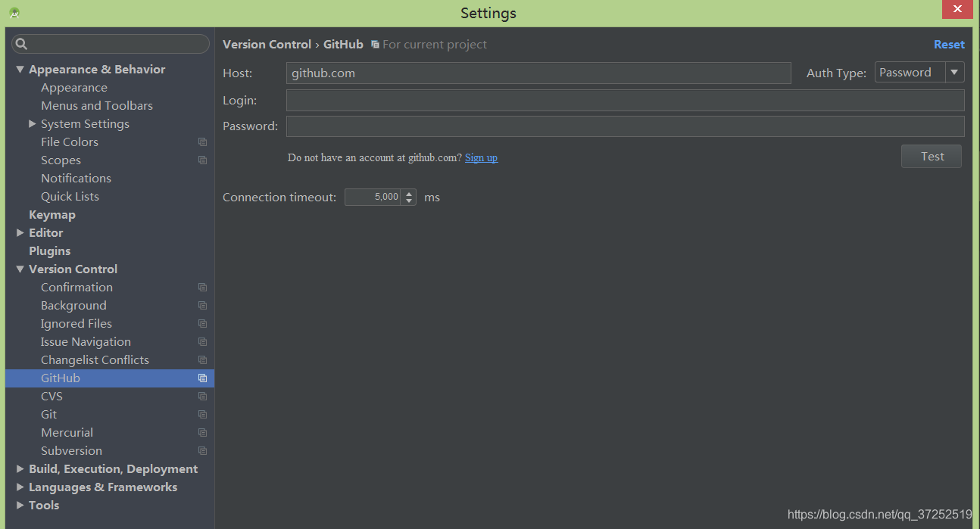Open Changelist Conflicts settings

coord(95,360)
